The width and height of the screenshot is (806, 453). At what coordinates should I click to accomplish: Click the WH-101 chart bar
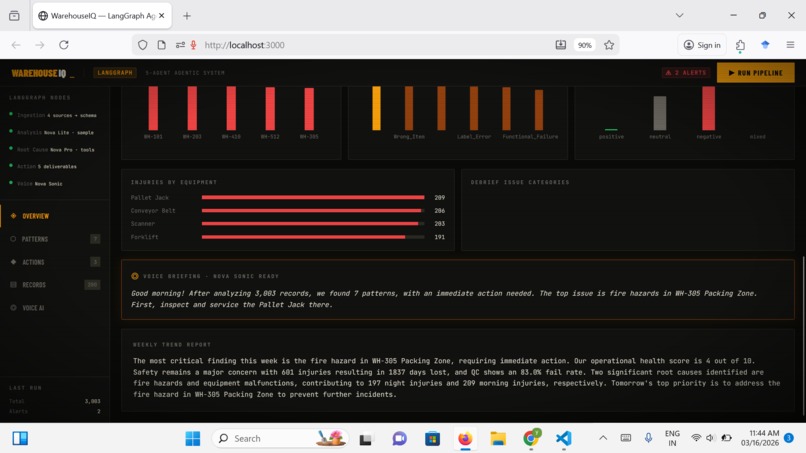click(x=153, y=108)
